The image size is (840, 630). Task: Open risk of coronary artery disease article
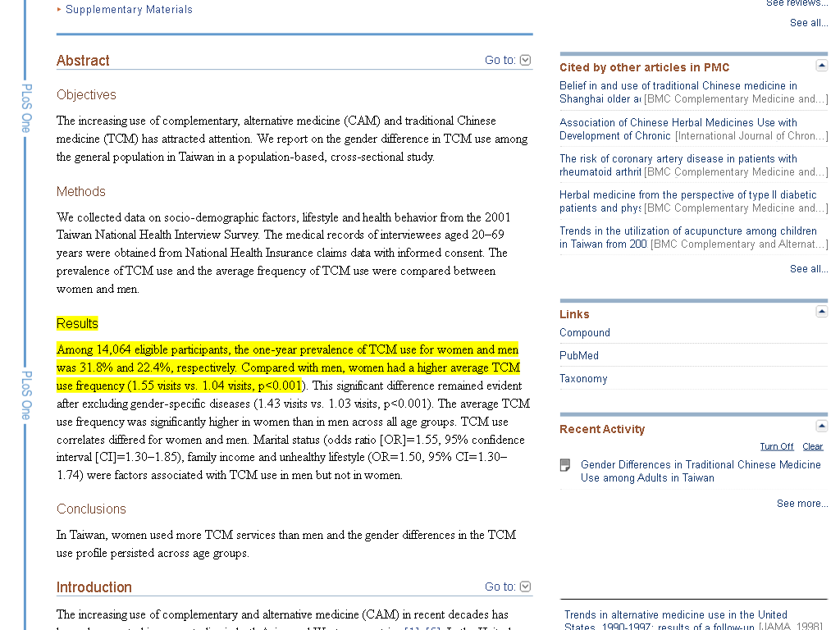678,165
